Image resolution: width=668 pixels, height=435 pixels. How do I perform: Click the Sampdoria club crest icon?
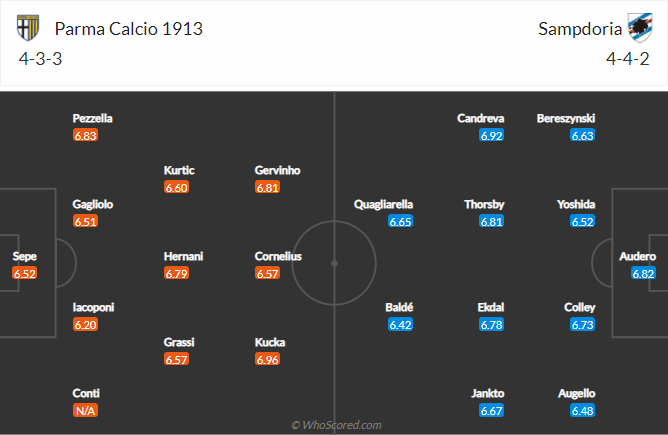639,28
